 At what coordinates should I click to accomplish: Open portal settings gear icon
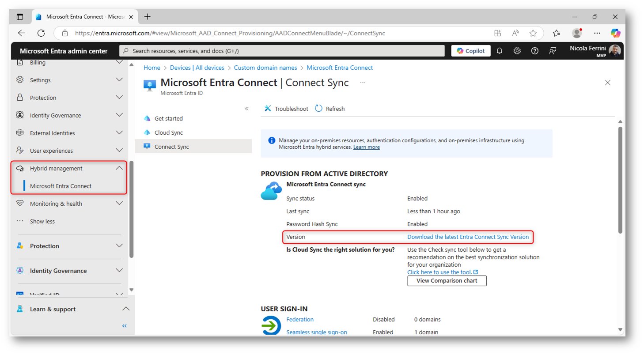coord(517,51)
